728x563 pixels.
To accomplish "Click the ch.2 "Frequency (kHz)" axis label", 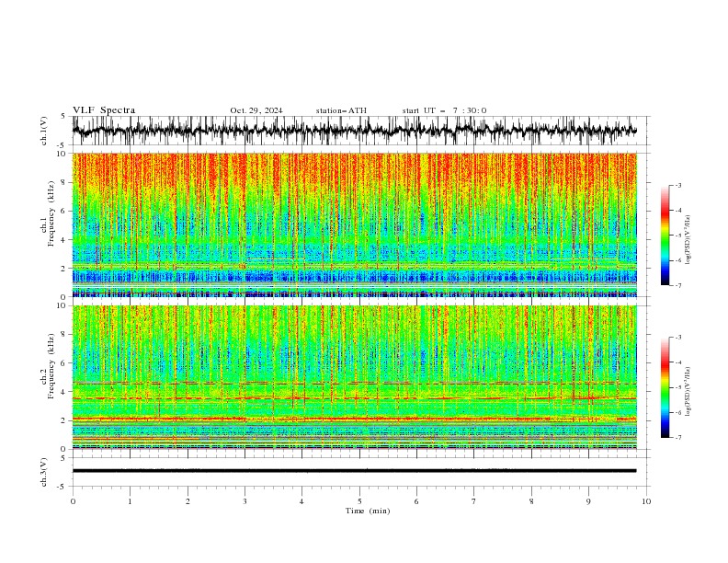I will pos(51,366).
